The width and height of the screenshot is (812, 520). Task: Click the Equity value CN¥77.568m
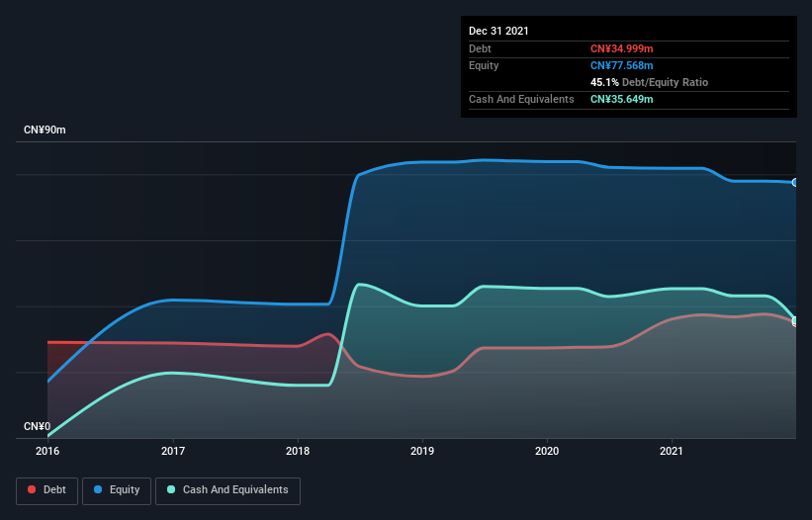tap(621, 65)
